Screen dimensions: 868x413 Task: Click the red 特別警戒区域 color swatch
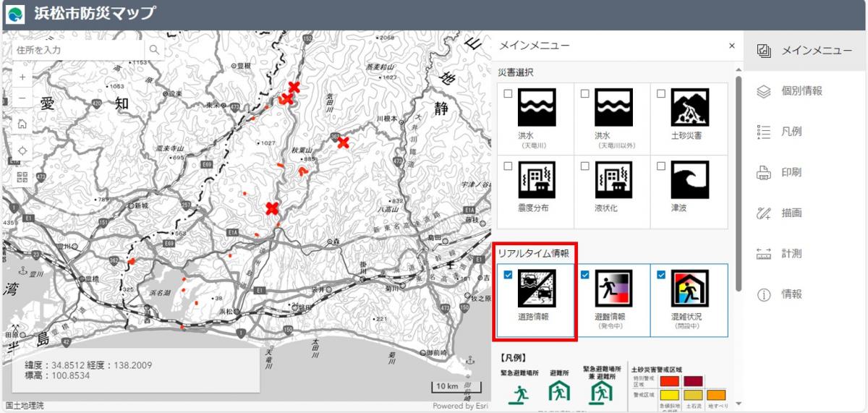tap(669, 380)
